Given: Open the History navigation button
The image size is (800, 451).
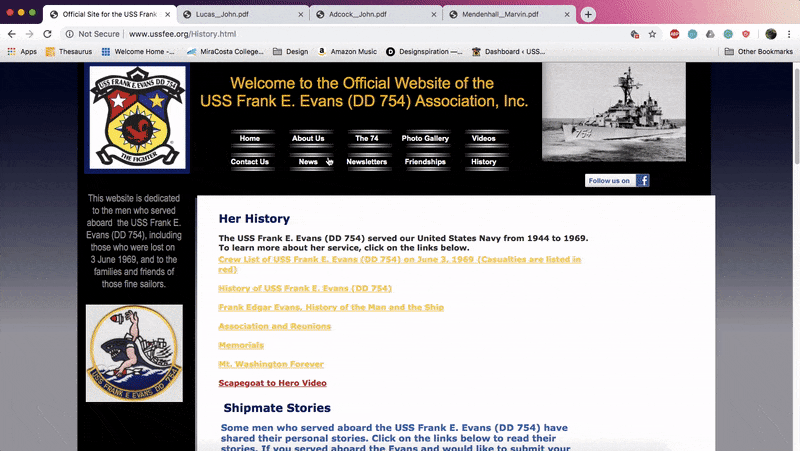Looking at the screenshot, I should (x=484, y=162).
